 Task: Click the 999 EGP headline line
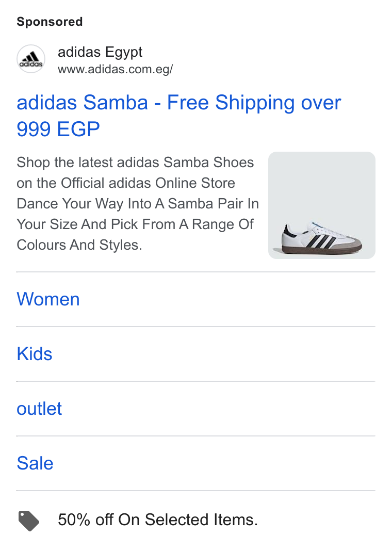(x=58, y=129)
